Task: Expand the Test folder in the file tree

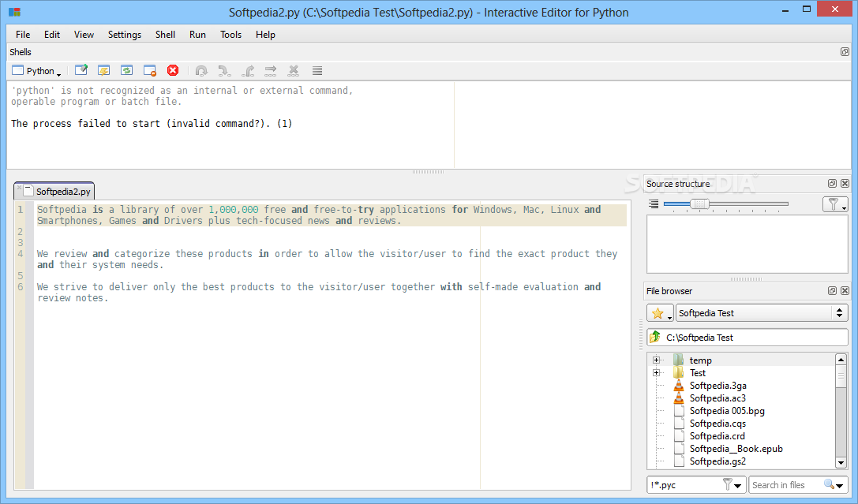Action: 656,373
